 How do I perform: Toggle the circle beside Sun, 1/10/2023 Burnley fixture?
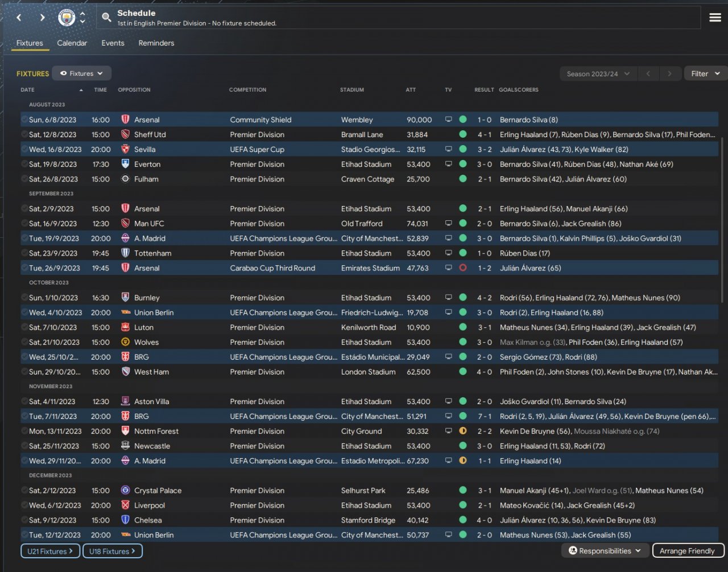[x=24, y=298]
